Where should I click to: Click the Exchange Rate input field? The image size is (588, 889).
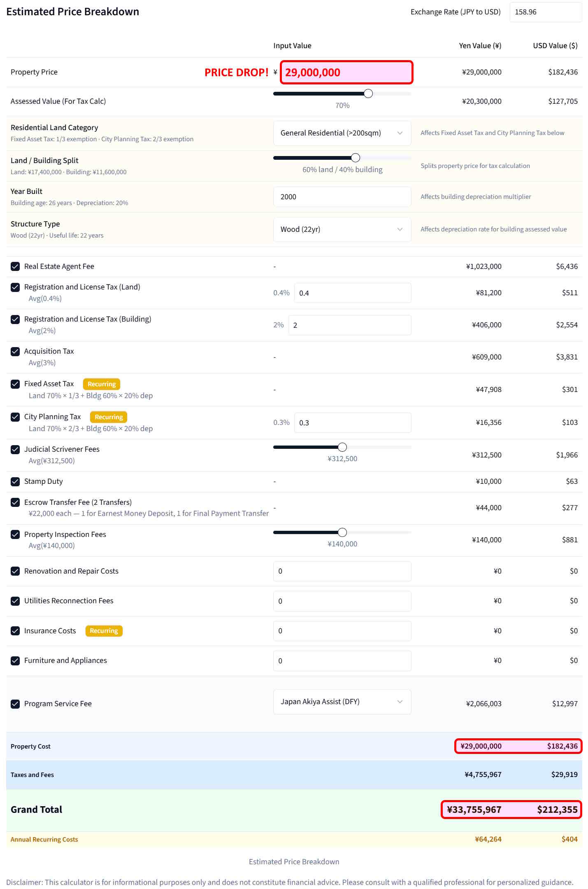[546, 12]
